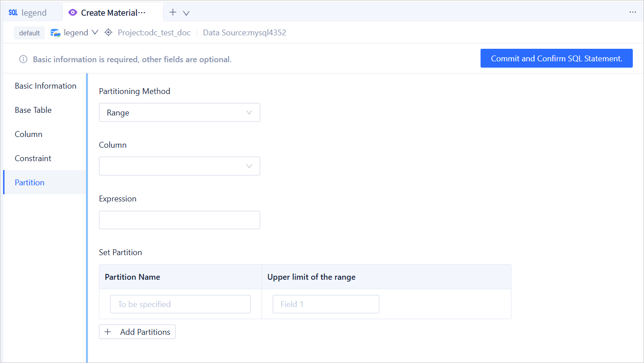Viewport: 644px width, 363px height.
Task: Go to the Basic Information section
Action: pos(45,86)
